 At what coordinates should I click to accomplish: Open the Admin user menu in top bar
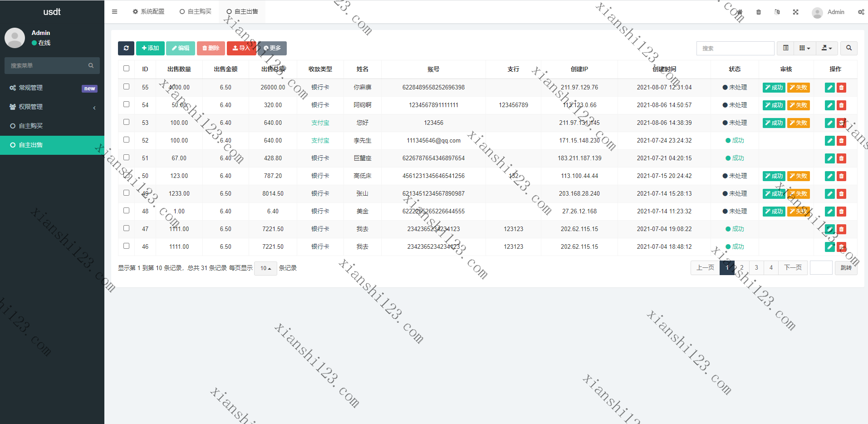[x=829, y=12]
